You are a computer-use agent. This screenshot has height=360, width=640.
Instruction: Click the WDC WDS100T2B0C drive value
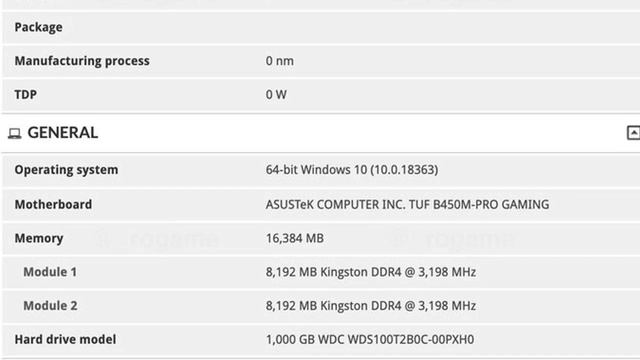(370, 339)
